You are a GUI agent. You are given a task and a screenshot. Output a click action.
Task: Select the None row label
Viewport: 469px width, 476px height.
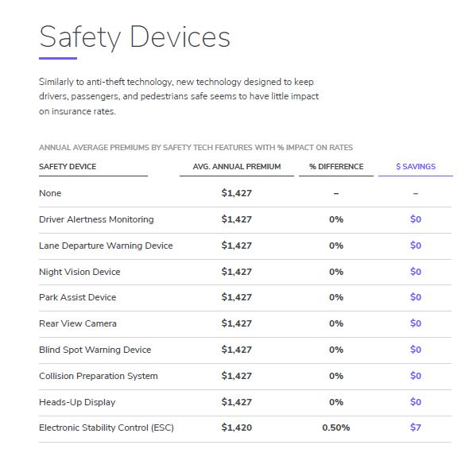50,193
